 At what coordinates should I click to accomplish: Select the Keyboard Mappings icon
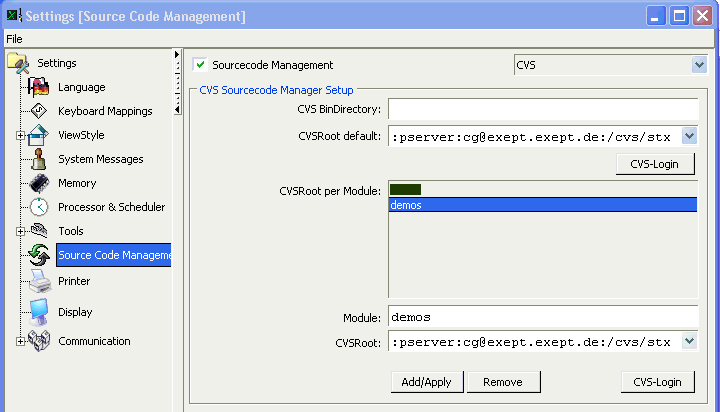(x=39, y=111)
